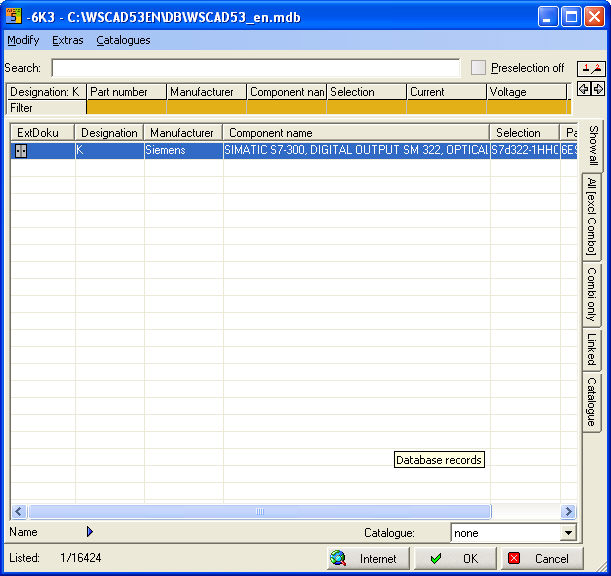
Task: Click the Listed 1/16424 status text
Action: (55, 558)
